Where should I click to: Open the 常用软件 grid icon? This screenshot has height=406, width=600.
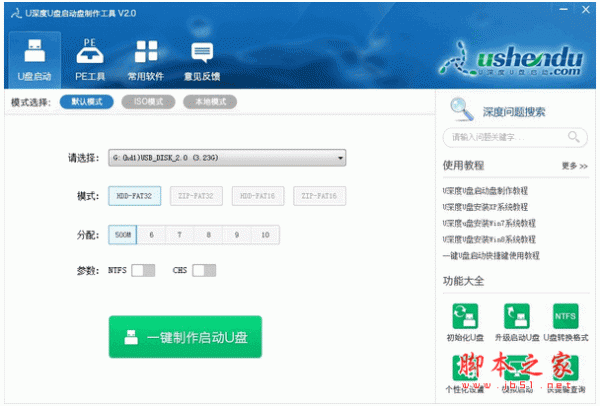[146, 51]
